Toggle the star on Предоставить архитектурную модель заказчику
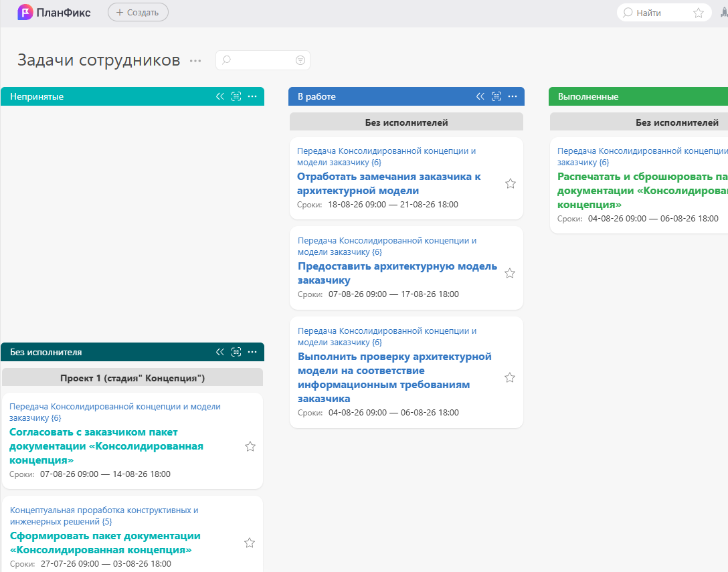The height and width of the screenshot is (572, 728). pyautogui.click(x=510, y=273)
